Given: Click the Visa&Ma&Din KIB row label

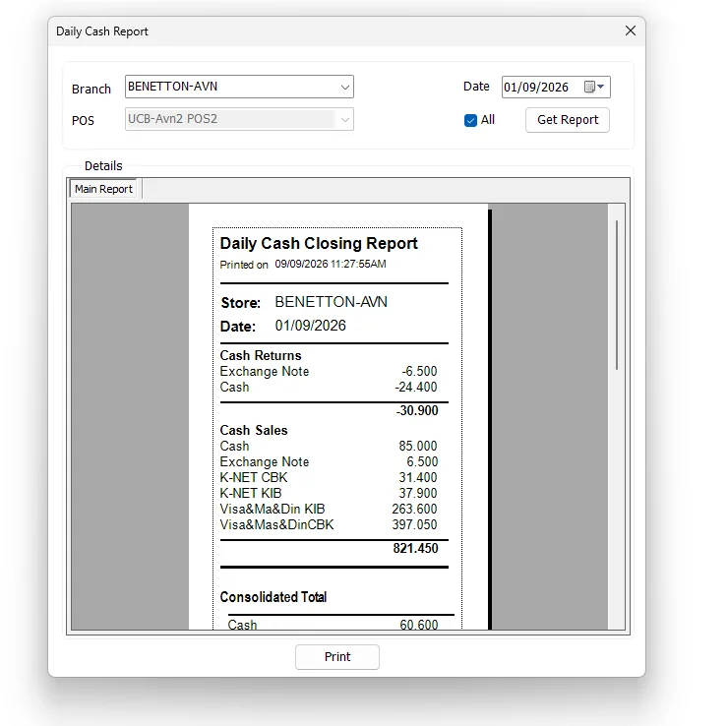Looking at the screenshot, I should [x=273, y=510].
